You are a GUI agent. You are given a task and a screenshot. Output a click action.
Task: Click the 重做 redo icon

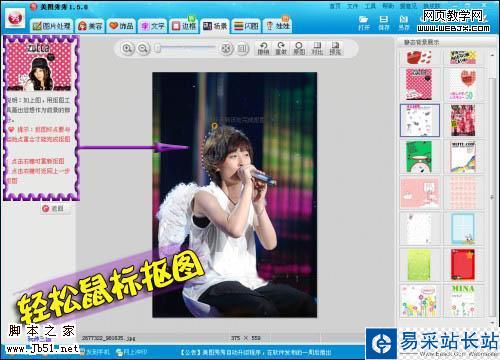pyautogui.click(x=281, y=48)
